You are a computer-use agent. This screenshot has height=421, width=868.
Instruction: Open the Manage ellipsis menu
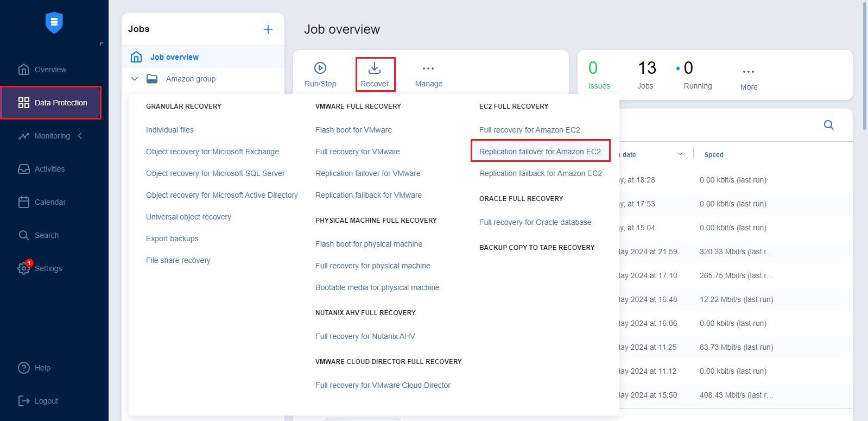tap(428, 68)
